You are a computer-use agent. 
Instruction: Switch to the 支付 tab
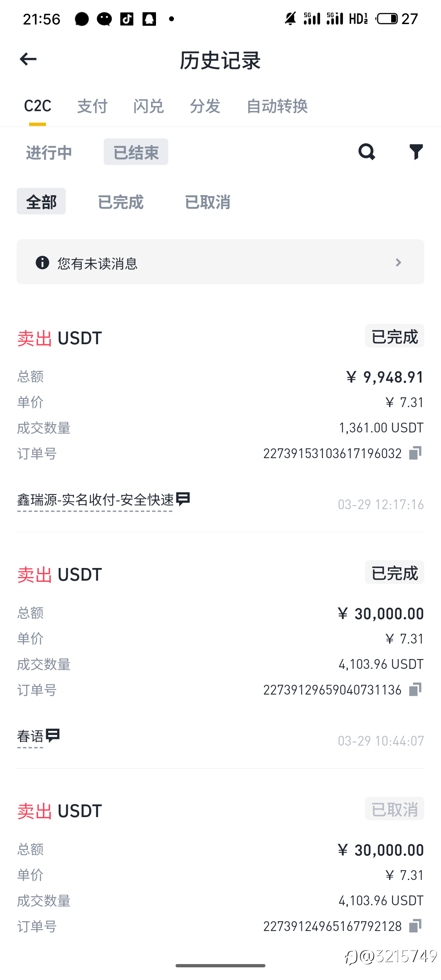tap(92, 106)
